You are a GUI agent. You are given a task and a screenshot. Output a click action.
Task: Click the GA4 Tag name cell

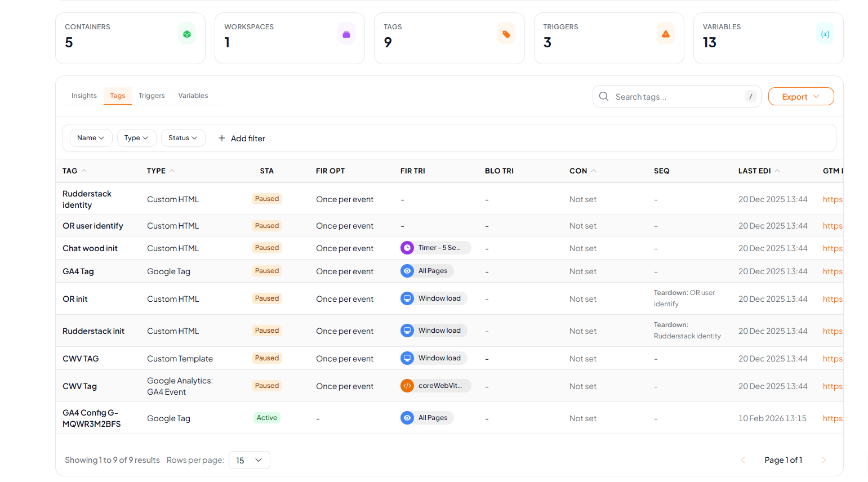click(78, 271)
